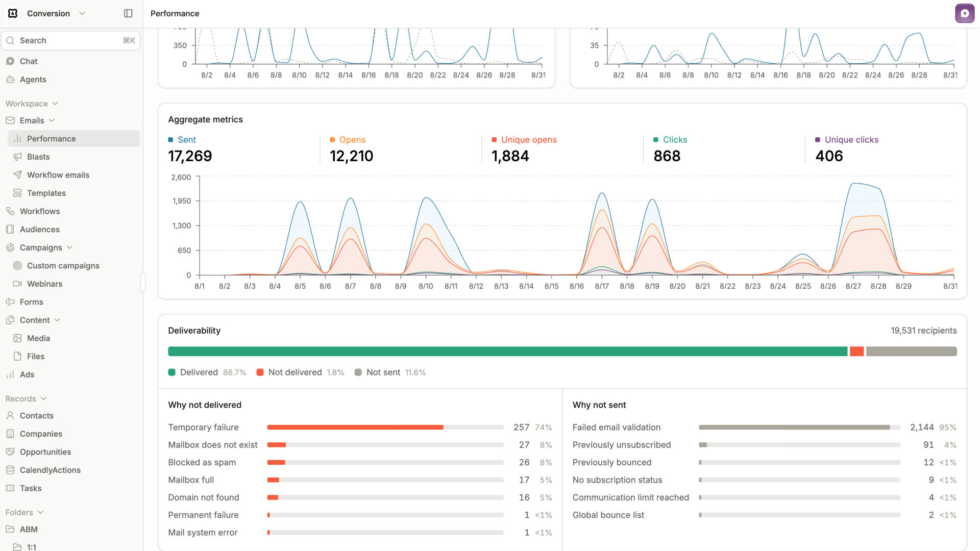
Task: Toggle the Unique opens series legend
Action: [524, 140]
